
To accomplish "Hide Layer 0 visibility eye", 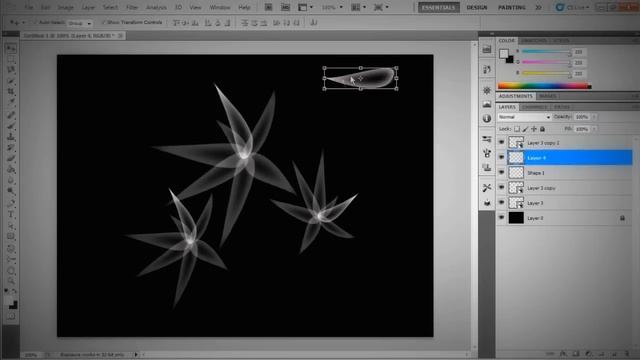I will point(501,218).
